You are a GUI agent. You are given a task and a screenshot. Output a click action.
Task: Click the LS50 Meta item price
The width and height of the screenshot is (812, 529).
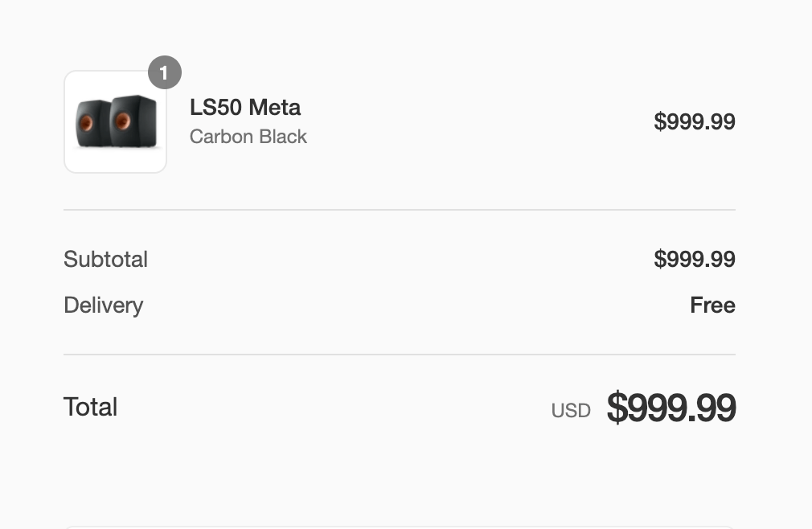[694, 121]
